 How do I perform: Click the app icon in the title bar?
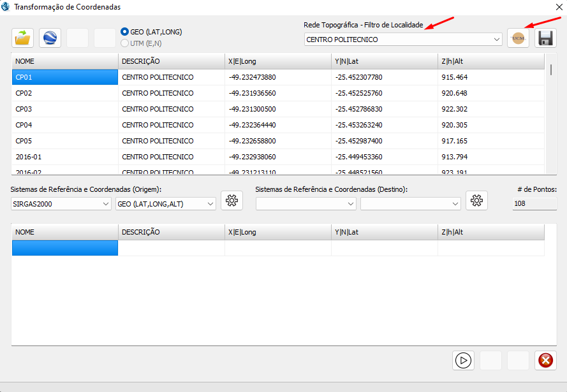coord(6,6)
